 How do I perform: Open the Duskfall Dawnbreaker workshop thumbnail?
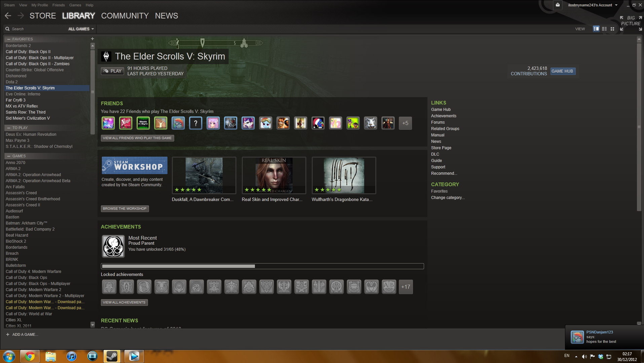click(x=204, y=175)
